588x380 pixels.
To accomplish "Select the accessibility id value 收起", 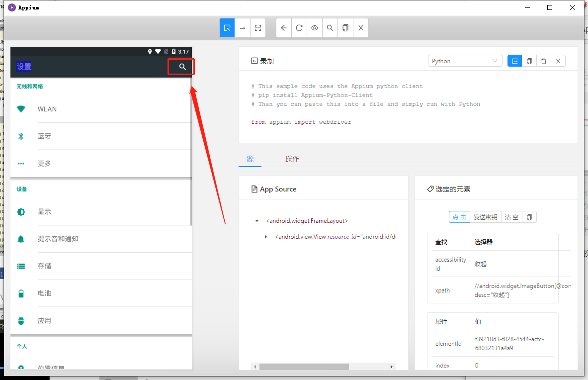I will [x=480, y=264].
